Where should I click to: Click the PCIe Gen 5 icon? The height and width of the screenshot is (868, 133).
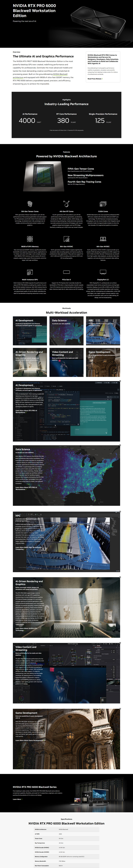[66, 272]
